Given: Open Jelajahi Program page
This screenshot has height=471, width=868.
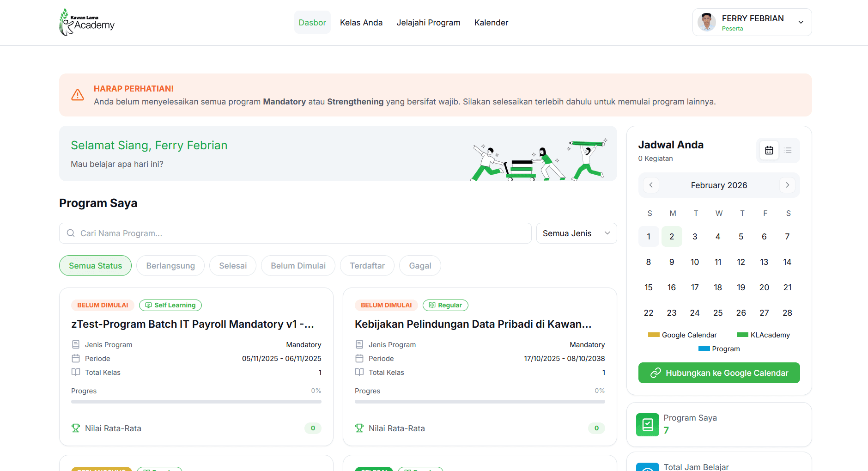Looking at the screenshot, I should pos(428,22).
